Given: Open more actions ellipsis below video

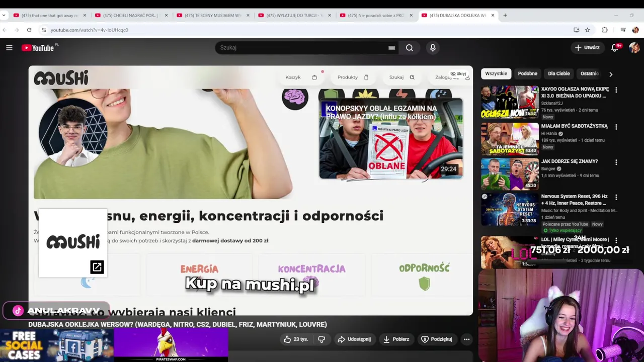Looking at the screenshot, I should 467,339.
